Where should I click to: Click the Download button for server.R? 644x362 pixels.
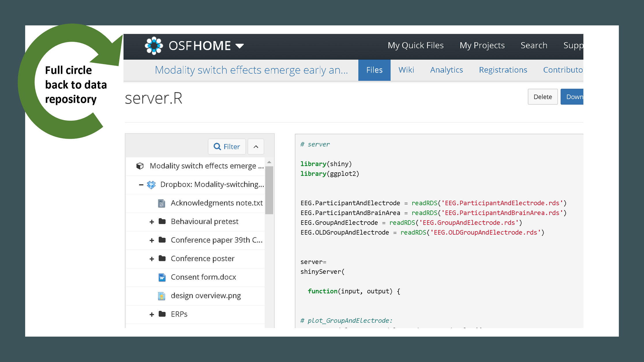[x=575, y=97]
